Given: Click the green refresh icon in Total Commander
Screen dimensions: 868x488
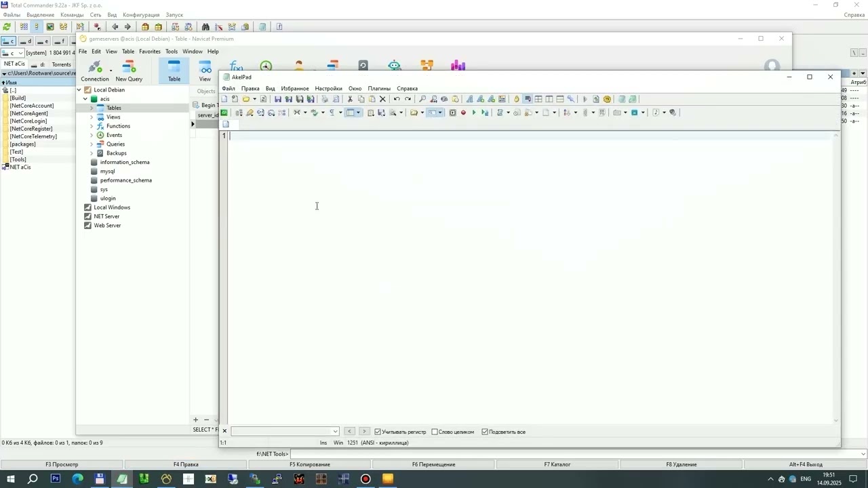Looking at the screenshot, I should tap(7, 27).
